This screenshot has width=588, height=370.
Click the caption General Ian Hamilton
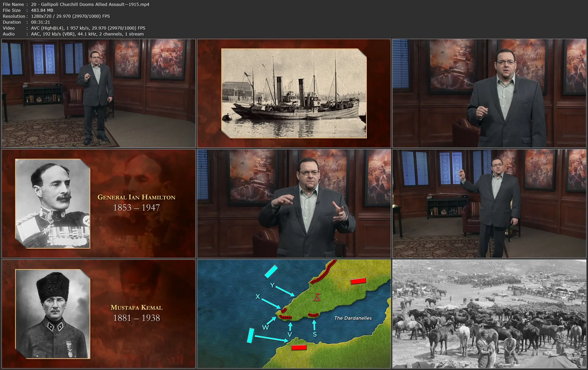coord(137,197)
